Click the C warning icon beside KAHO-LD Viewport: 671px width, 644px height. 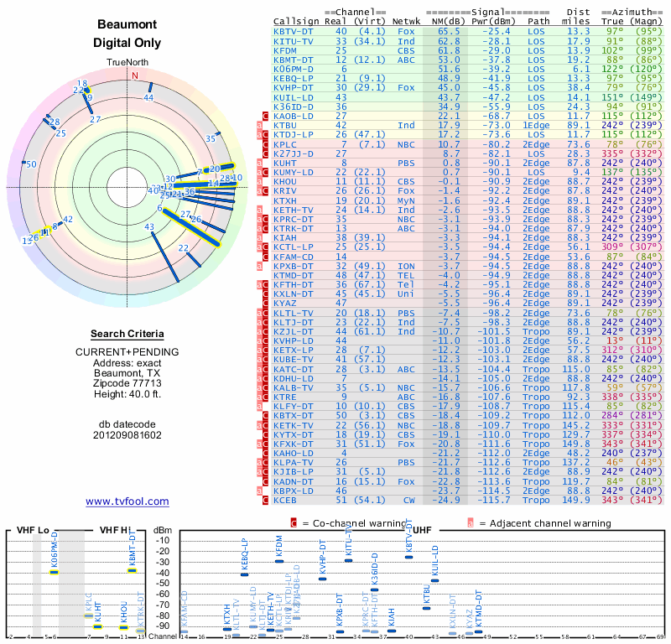pos(265,453)
